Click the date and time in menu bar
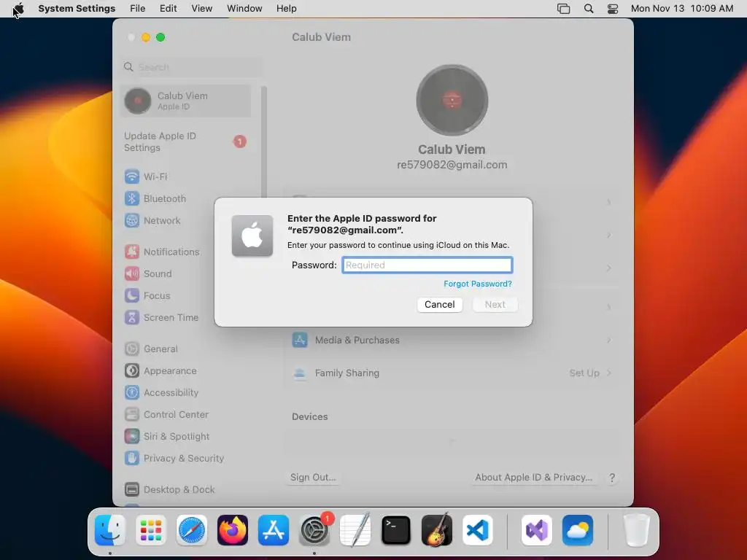This screenshot has height=560, width=747. [x=682, y=9]
